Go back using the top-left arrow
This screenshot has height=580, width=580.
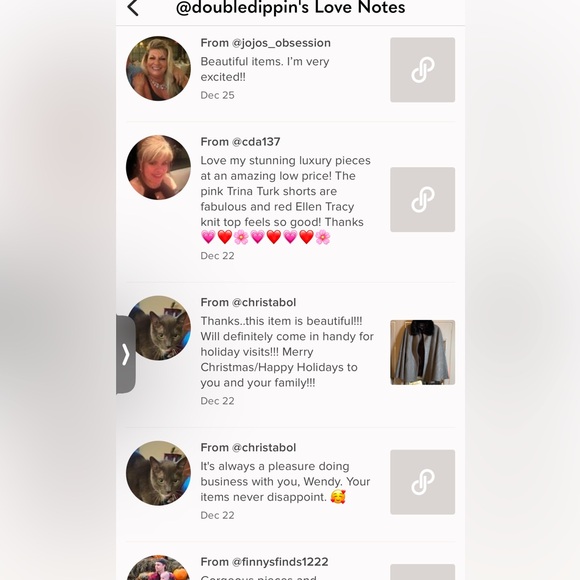point(133,8)
